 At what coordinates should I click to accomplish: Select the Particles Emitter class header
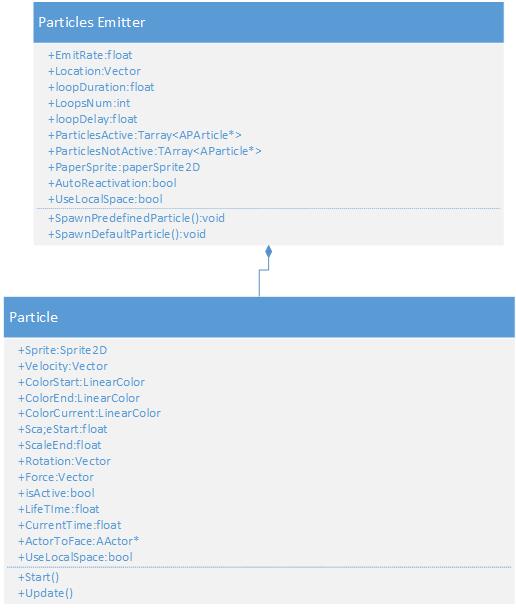click(269, 22)
